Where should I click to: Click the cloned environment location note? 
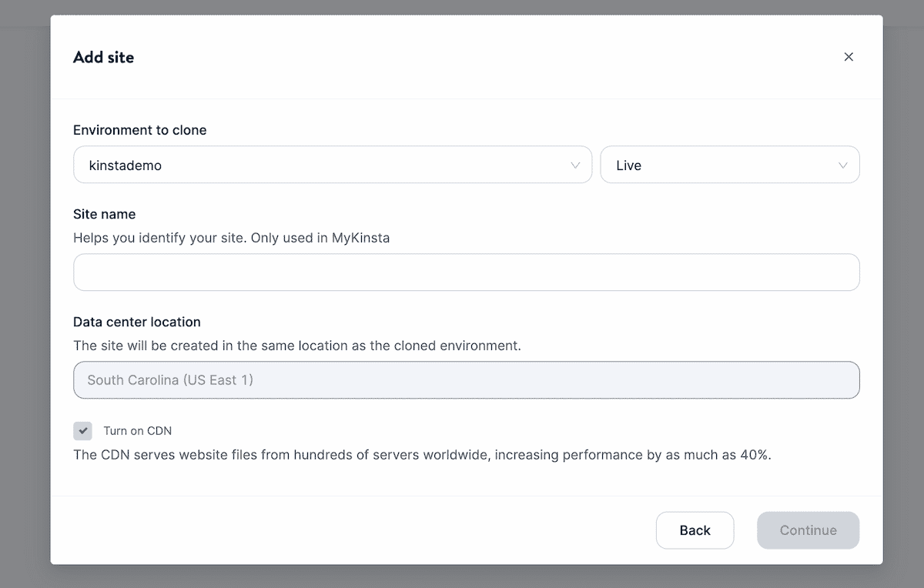tap(296, 346)
